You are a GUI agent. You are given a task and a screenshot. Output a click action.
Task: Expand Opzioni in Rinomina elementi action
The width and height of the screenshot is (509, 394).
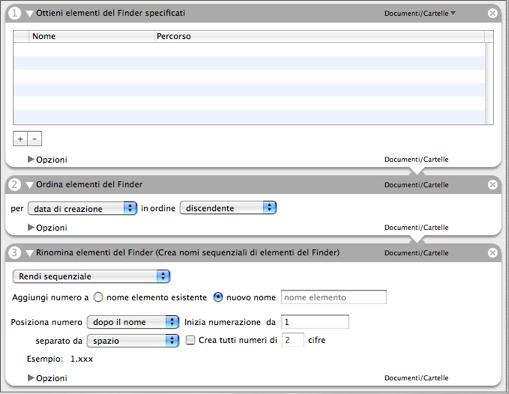click(x=31, y=378)
